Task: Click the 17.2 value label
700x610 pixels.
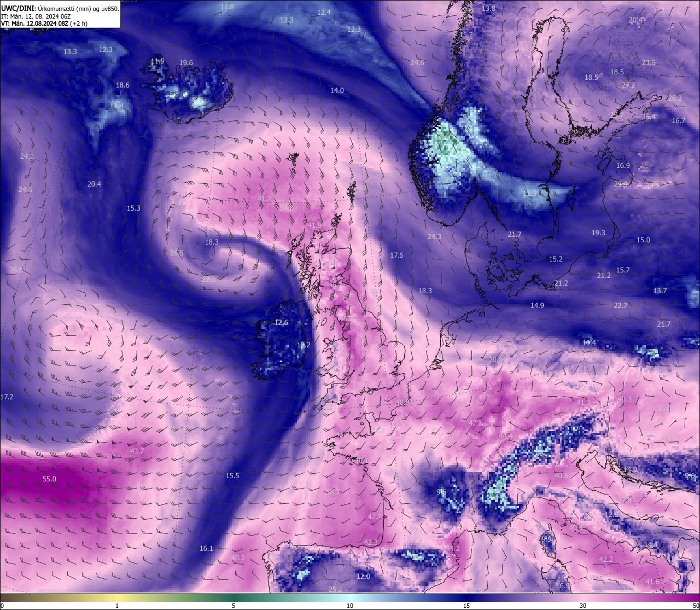Action: [x=7, y=396]
